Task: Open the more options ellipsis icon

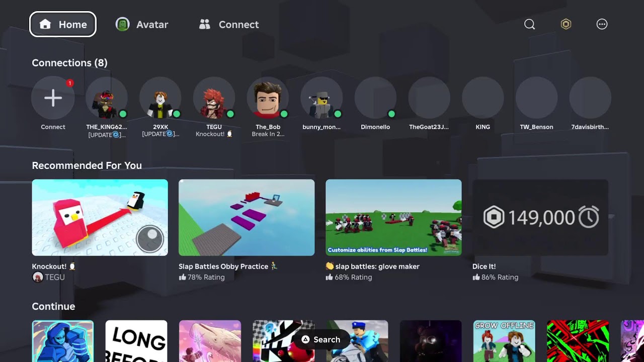Action: [x=602, y=24]
